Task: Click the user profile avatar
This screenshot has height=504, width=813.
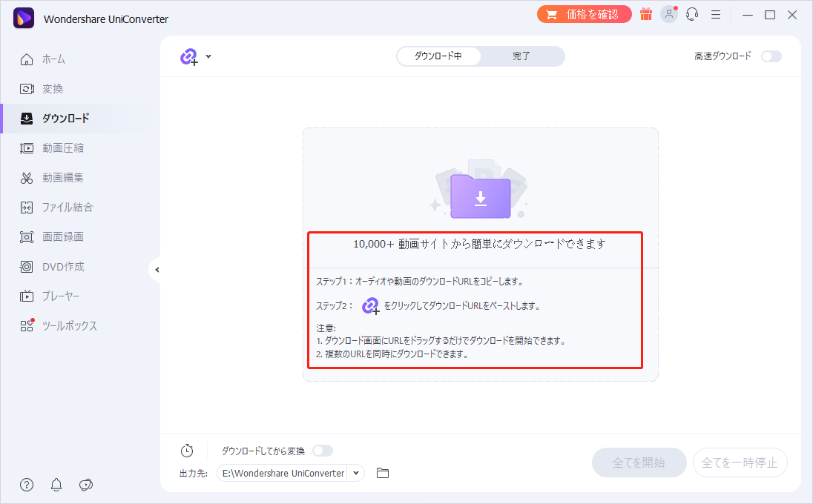Action: (x=668, y=14)
